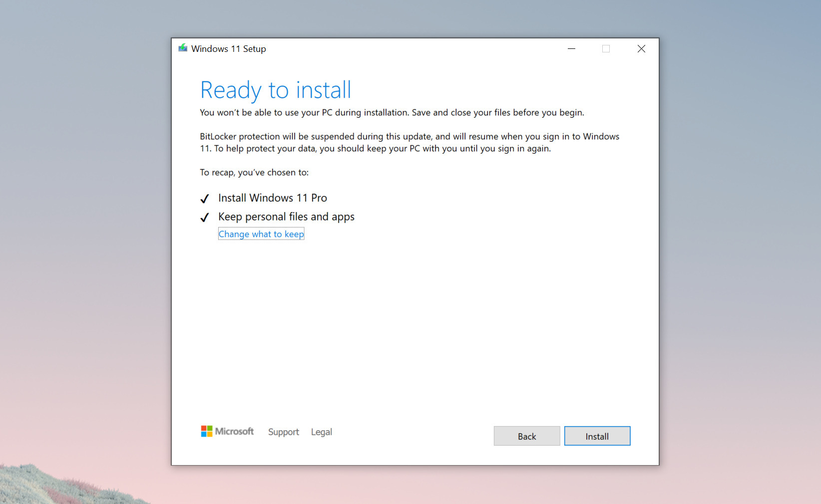Click the Install Windows 11 Pro text
The image size is (821, 504).
272,198
